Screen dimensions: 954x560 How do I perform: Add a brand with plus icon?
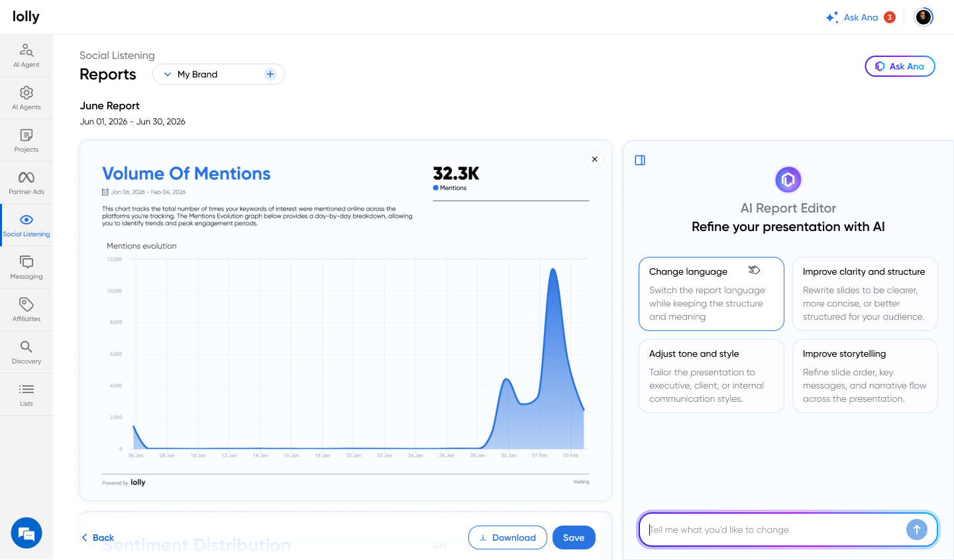(270, 74)
